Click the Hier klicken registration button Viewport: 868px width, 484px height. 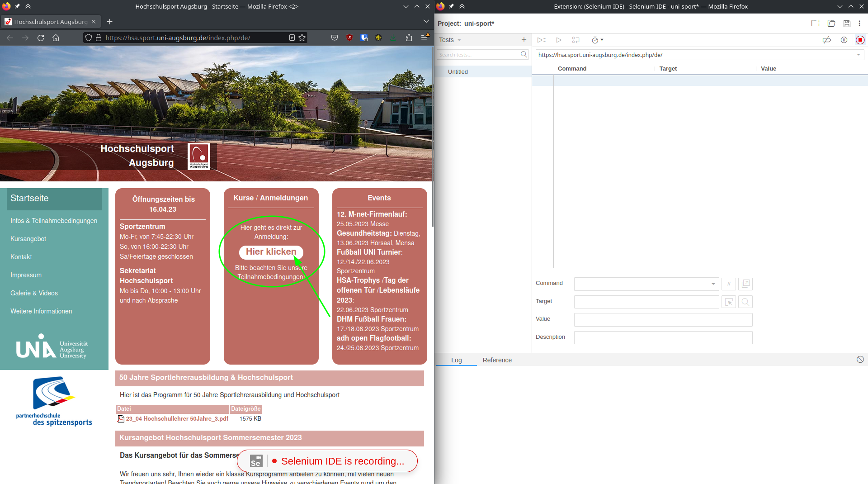pos(271,252)
